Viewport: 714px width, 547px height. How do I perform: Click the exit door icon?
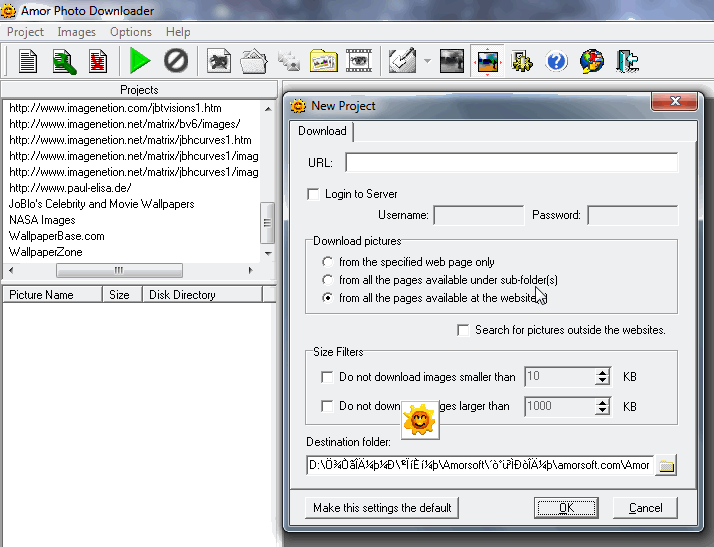coord(627,61)
